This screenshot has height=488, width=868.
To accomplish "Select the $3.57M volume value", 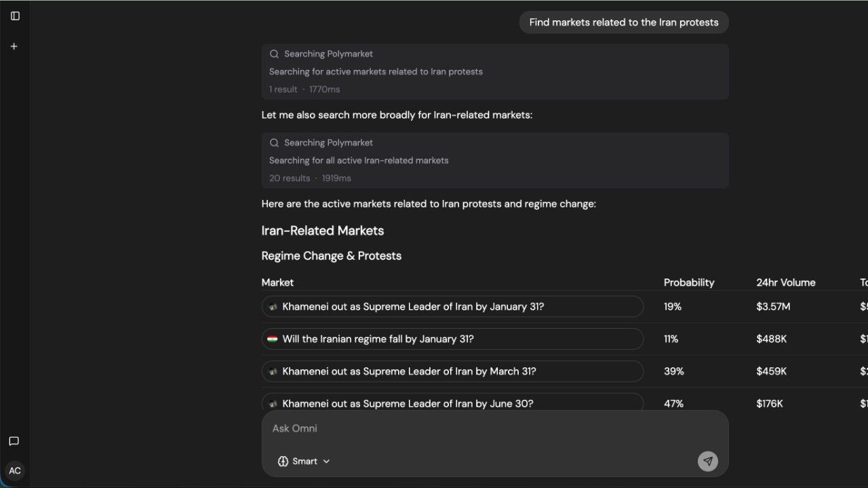I will coord(774,306).
